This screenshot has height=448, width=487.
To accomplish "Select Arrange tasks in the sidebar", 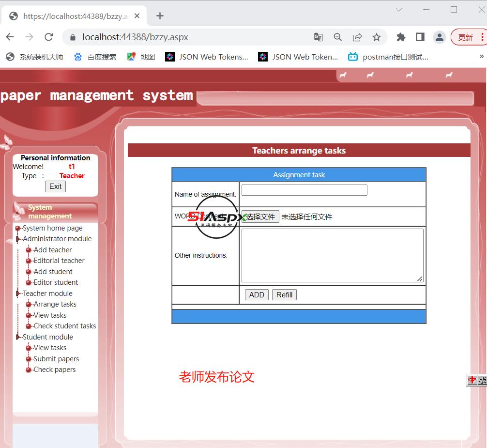I will 54,304.
